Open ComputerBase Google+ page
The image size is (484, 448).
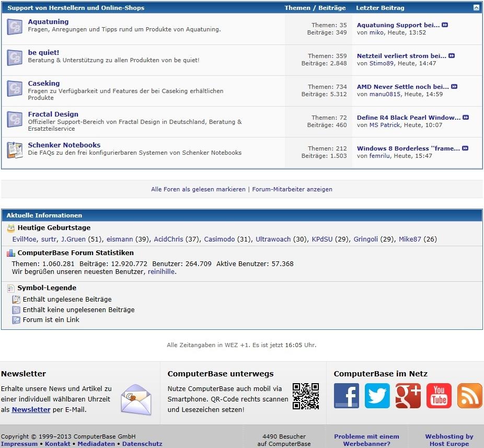point(408,396)
